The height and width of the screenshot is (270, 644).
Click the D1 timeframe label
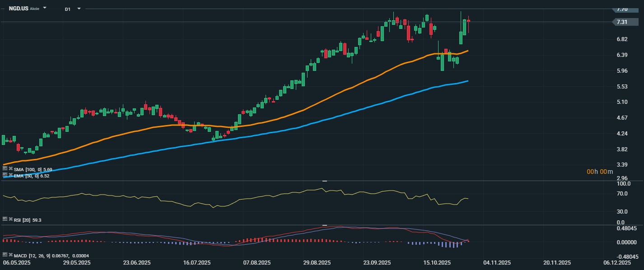pos(68,9)
